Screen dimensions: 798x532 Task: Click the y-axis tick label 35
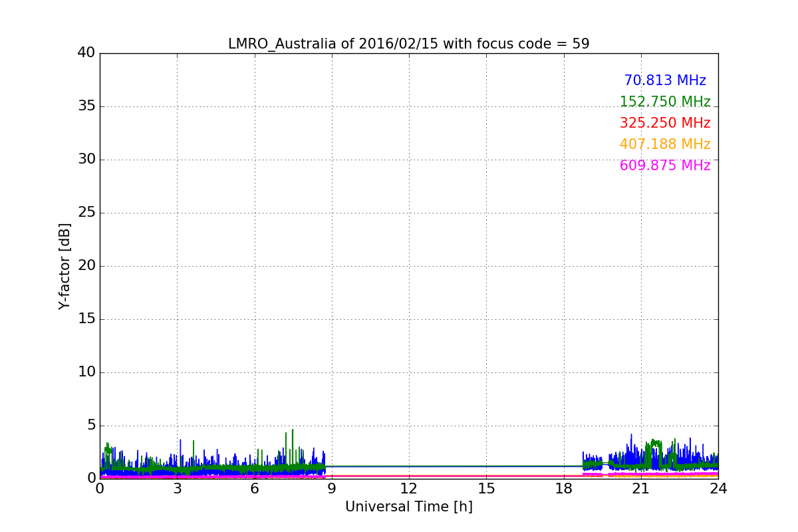tap(86, 106)
